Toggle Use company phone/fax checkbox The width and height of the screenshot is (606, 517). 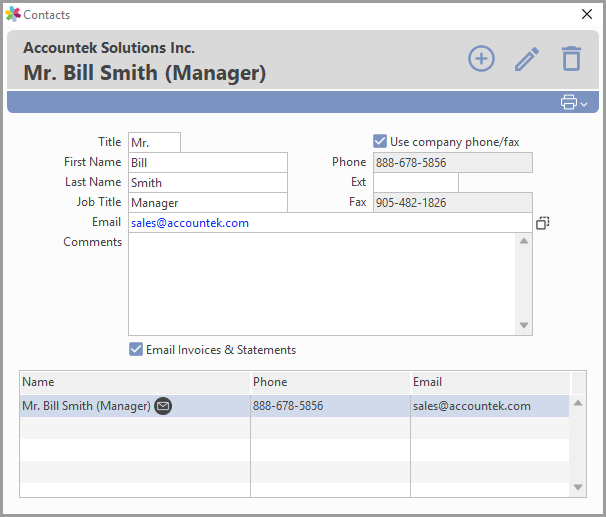point(380,141)
